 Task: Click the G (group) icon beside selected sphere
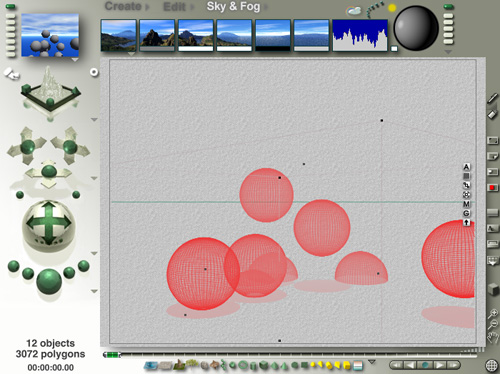(466, 213)
